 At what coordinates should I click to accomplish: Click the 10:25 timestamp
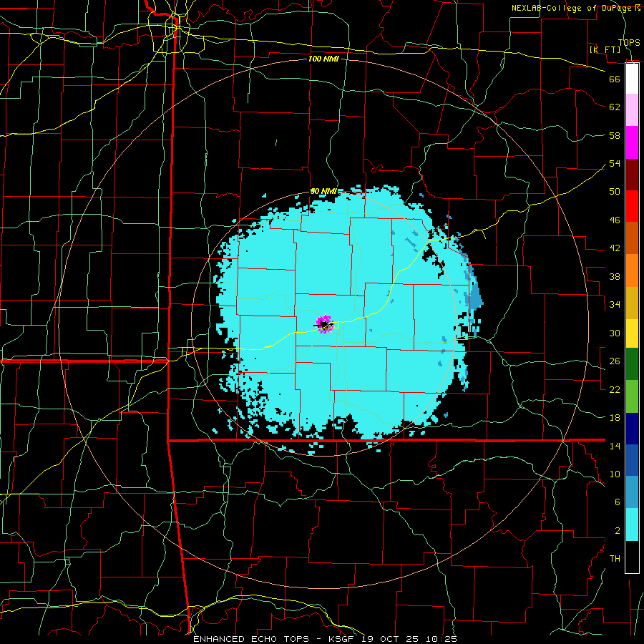click(x=441, y=639)
